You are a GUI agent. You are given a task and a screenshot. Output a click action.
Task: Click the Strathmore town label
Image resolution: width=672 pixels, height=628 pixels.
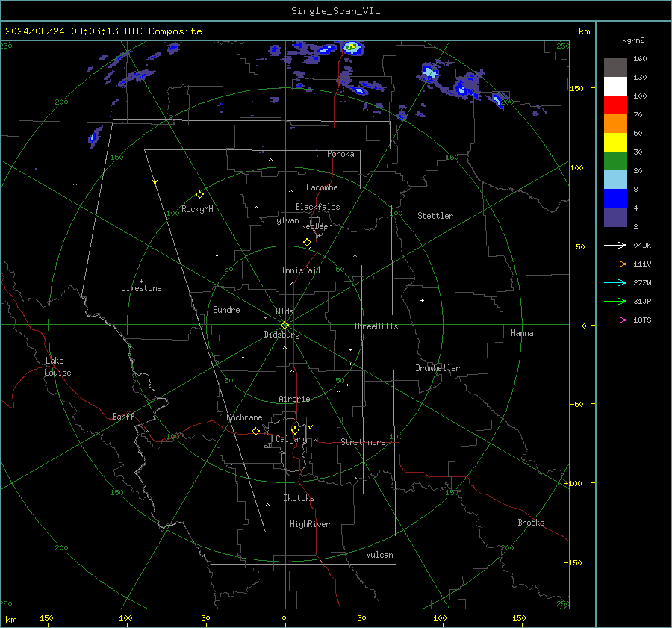[363, 442]
